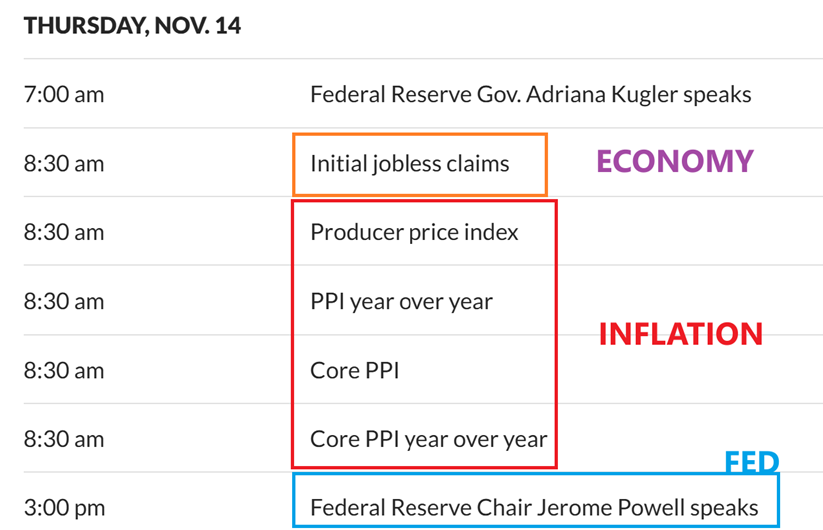Image resolution: width=823 pixels, height=530 pixels.
Task: Click the THURSDAY, NOV. 14 date heading
Action: [133, 26]
